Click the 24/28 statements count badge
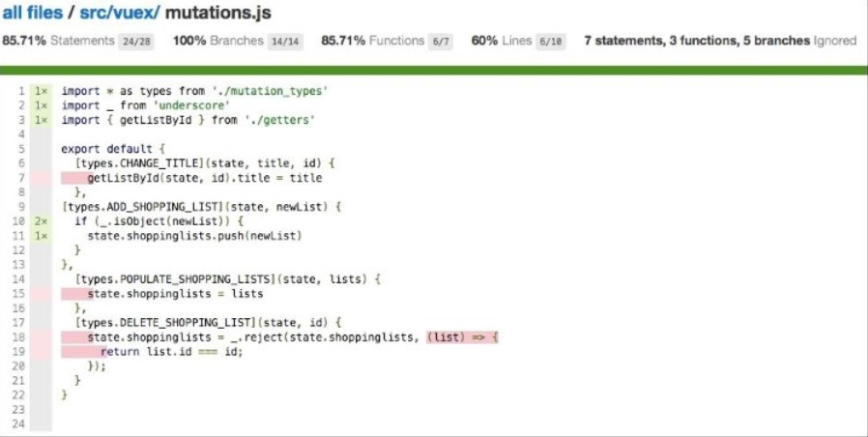This screenshot has height=437, width=868. click(136, 41)
